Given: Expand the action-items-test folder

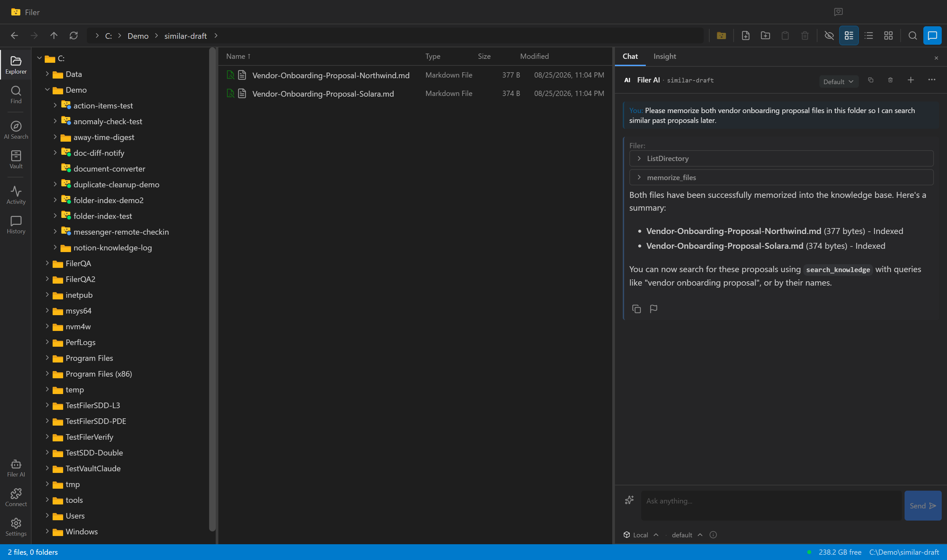Looking at the screenshot, I should pos(55,106).
